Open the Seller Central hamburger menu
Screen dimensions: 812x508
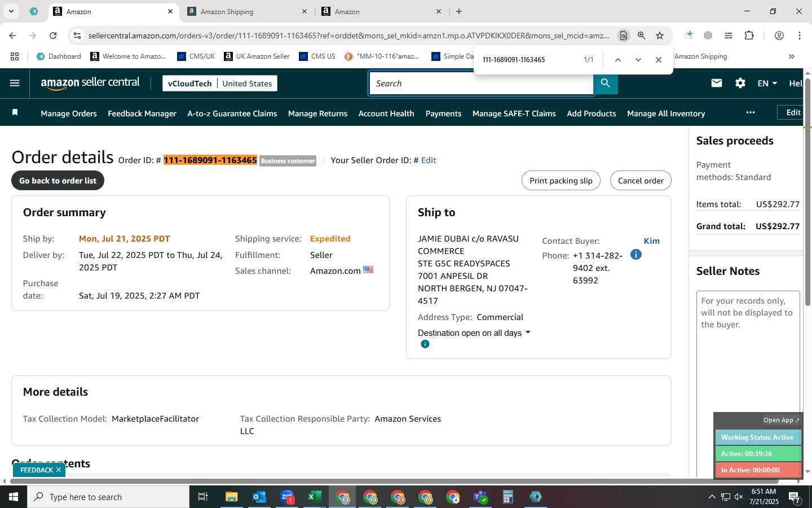click(15, 83)
